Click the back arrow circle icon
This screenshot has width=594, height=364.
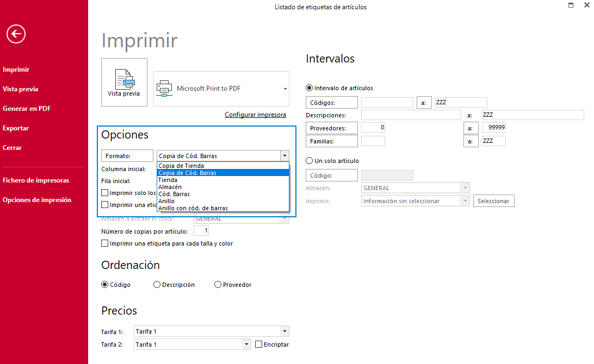coord(16,34)
